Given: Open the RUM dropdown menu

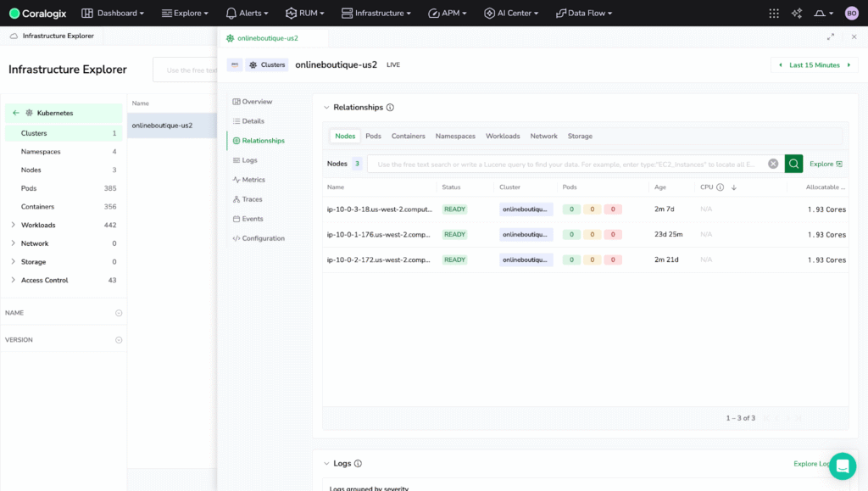Looking at the screenshot, I should click(x=305, y=14).
